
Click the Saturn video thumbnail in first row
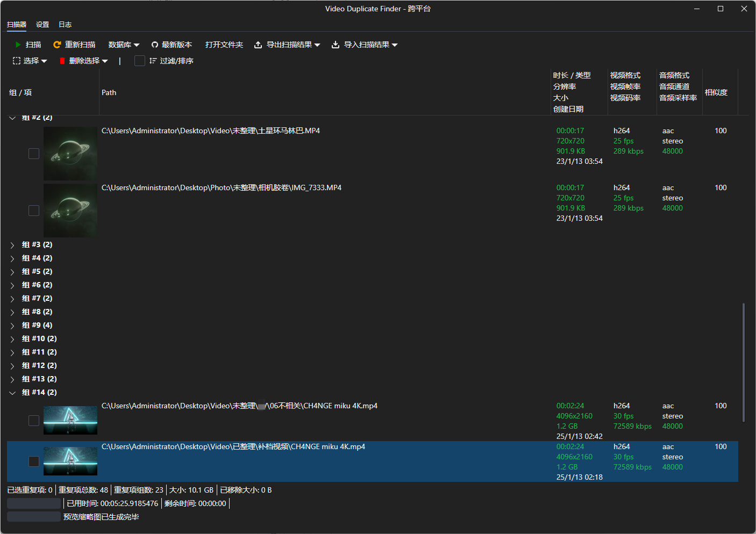70,154
